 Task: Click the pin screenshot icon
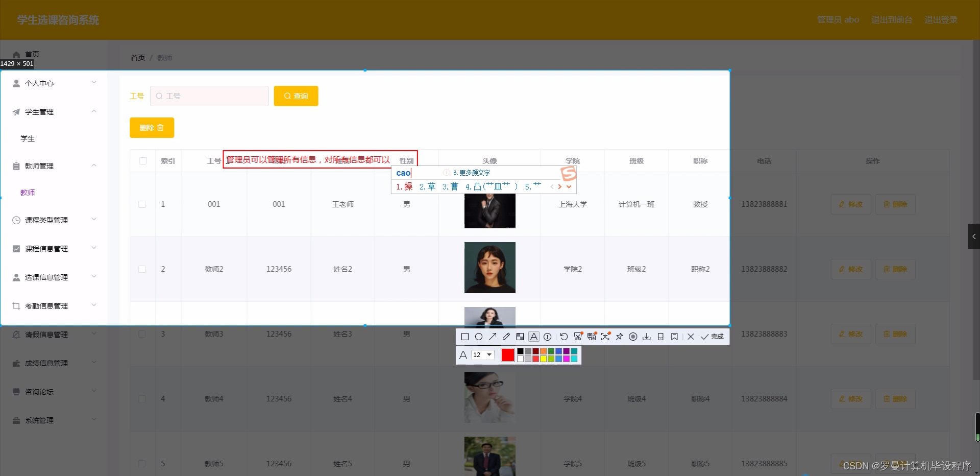(x=619, y=337)
